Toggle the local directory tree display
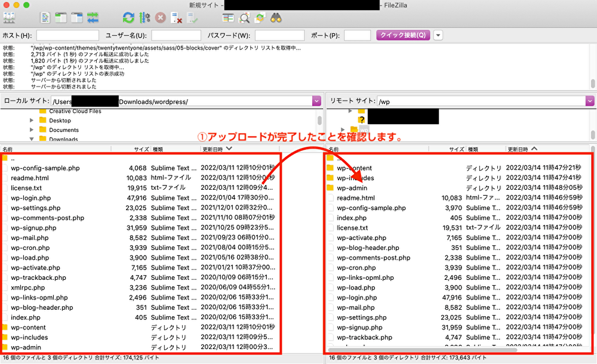Viewport: 597px width, 364px height. click(61, 18)
